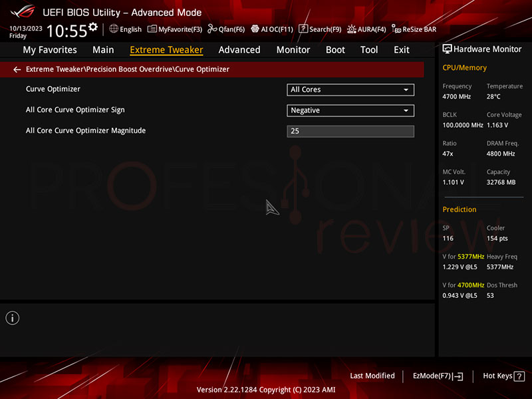Click the 10/13/2023 date text
Screen dimensions: 532x399
point(26,29)
